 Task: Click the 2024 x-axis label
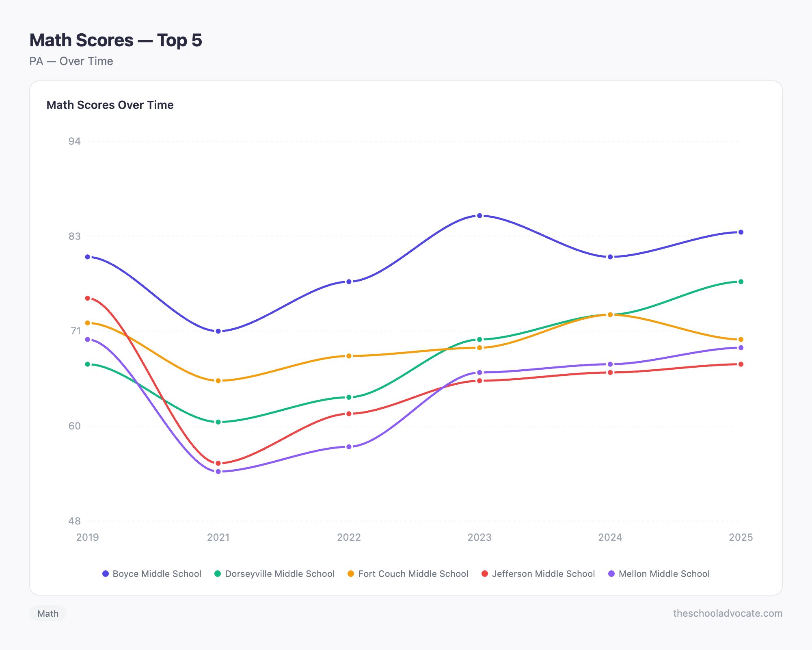(610, 537)
